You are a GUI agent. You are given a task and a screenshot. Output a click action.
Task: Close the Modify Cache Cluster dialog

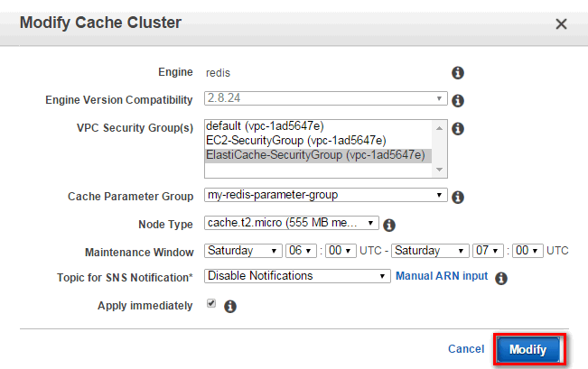(x=561, y=24)
